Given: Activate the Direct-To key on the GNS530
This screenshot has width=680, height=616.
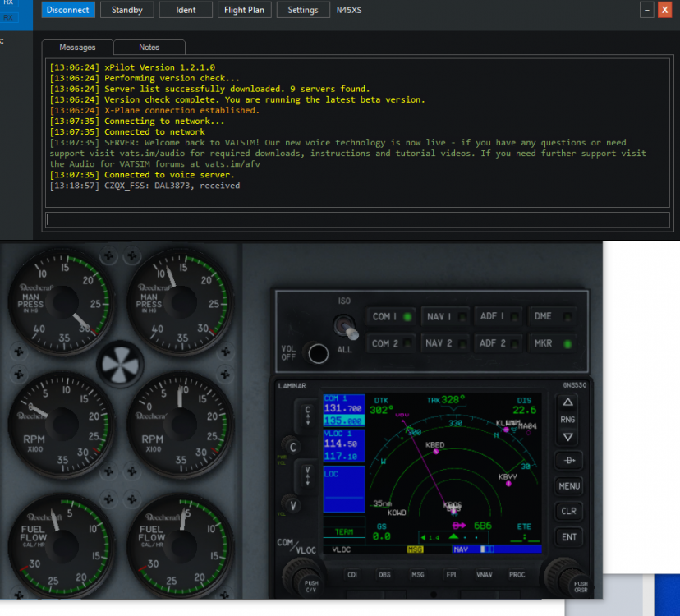Looking at the screenshot, I should point(567,460).
